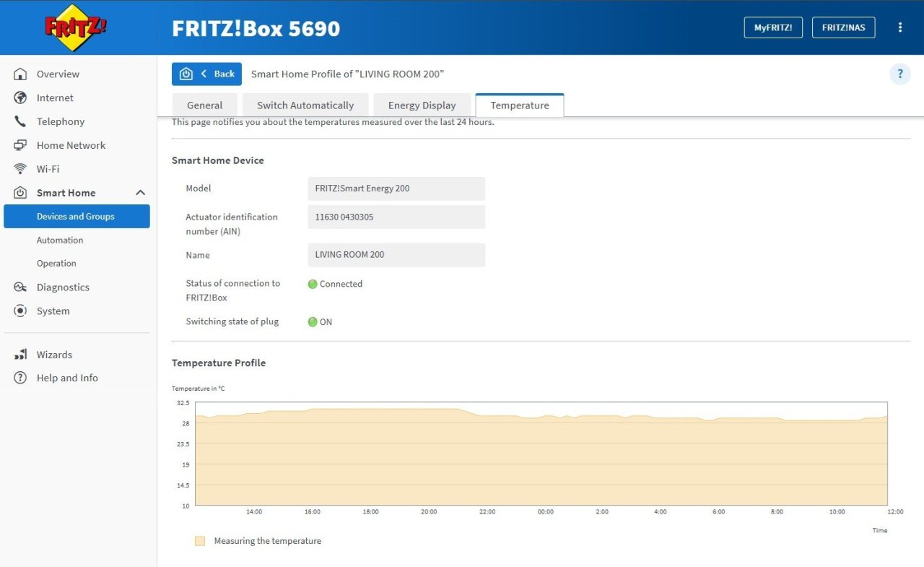This screenshot has height=567, width=924.
Task: Open the Switch Automatically tab
Action: [305, 105]
